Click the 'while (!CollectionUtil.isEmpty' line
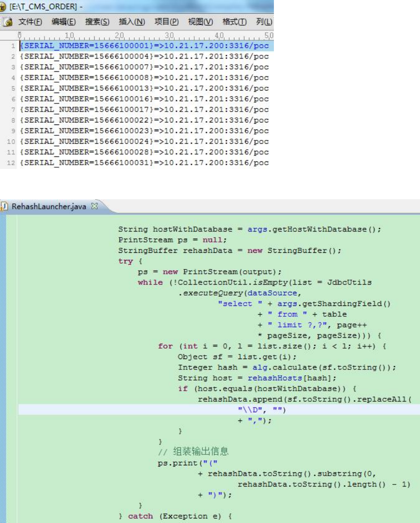420x523 pixels. pyautogui.click(x=255, y=282)
